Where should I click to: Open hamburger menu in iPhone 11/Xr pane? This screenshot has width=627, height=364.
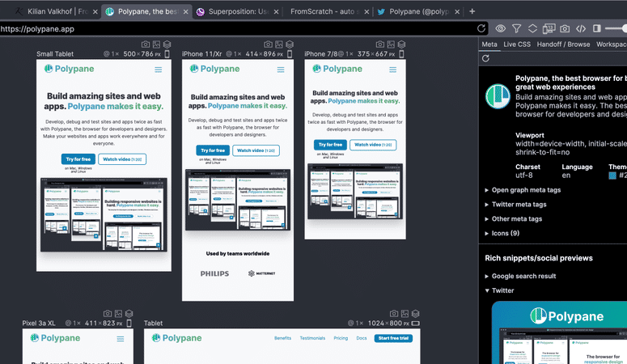coord(281,70)
